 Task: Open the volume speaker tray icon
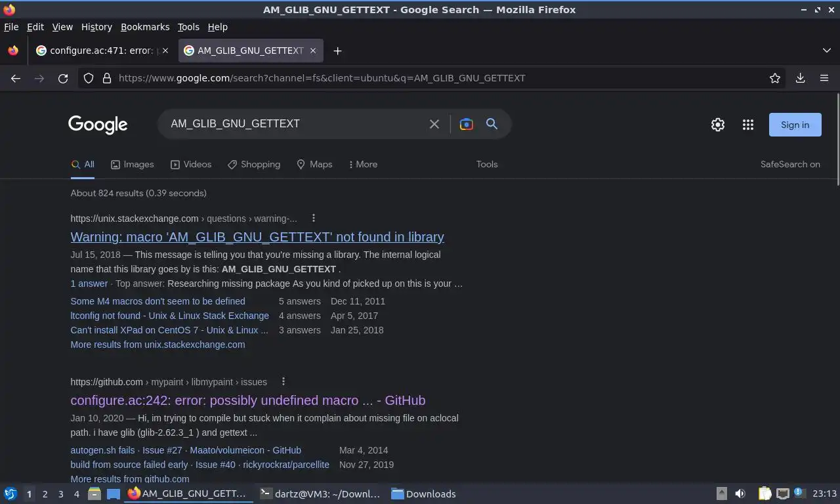point(740,493)
